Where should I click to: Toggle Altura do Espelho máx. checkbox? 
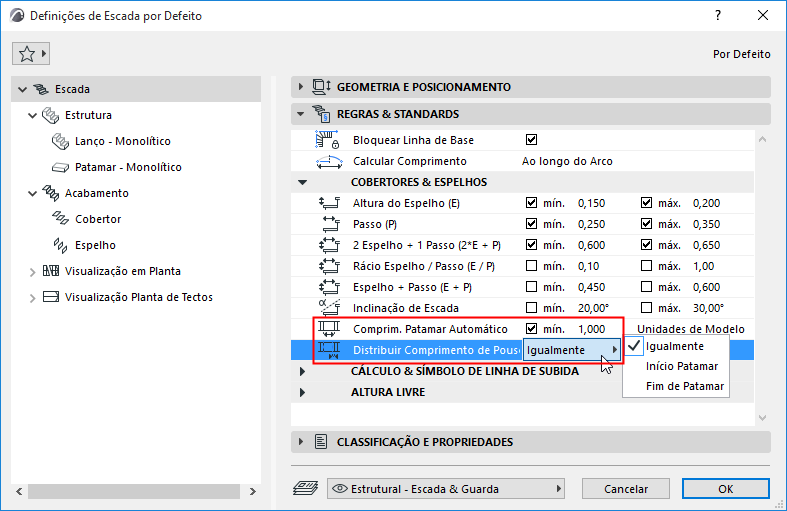coord(646,203)
